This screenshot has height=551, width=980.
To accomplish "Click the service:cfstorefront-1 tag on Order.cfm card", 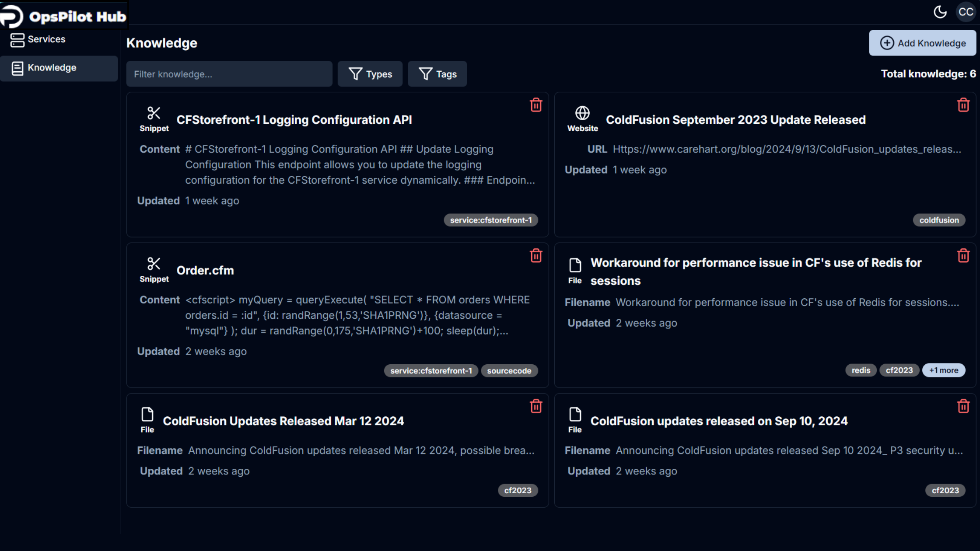I will coord(431,371).
